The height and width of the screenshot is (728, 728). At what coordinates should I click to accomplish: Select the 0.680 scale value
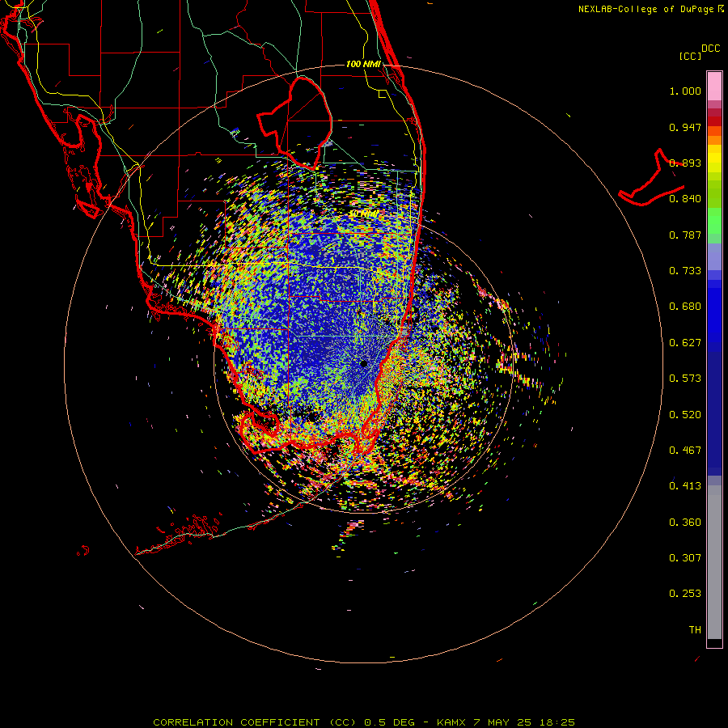[685, 307]
